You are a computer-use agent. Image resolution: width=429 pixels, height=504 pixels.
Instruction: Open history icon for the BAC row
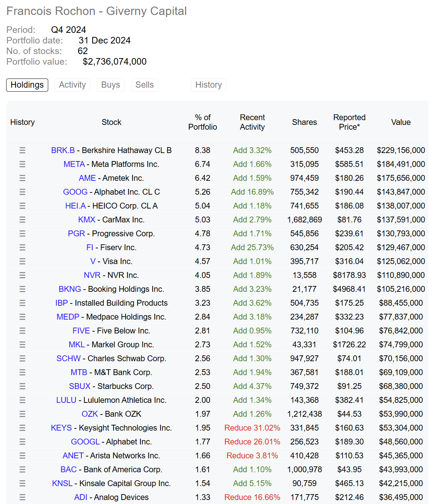[22, 469]
